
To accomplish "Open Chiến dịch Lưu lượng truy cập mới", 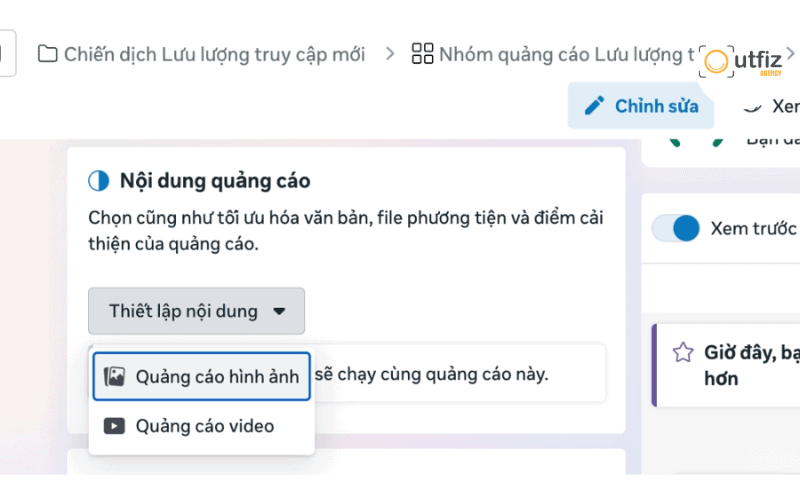I will point(214,55).
